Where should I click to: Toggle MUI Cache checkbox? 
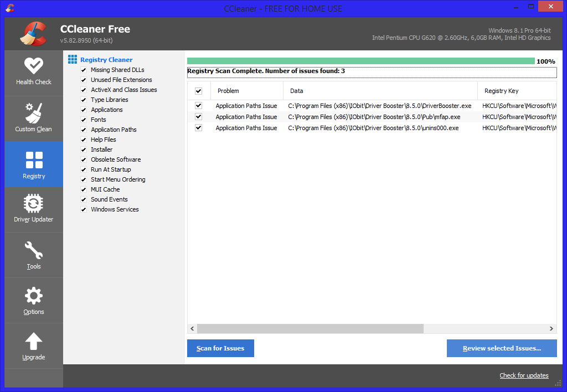[84, 189]
